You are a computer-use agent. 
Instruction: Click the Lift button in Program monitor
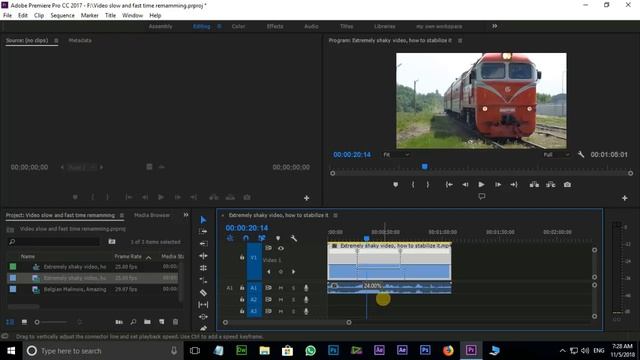(534, 184)
